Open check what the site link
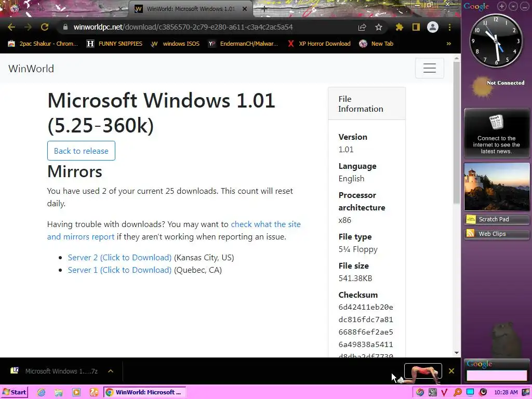Screen dimensions: 532x399 click(265, 224)
